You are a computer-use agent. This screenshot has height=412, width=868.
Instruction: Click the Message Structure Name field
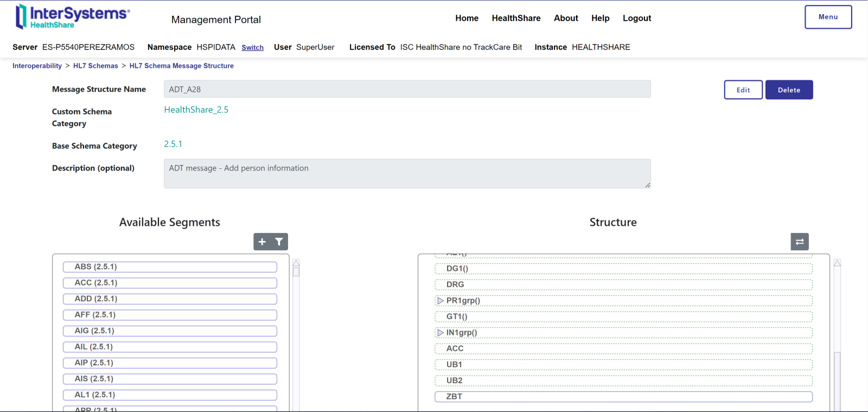[x=407, y=90]
